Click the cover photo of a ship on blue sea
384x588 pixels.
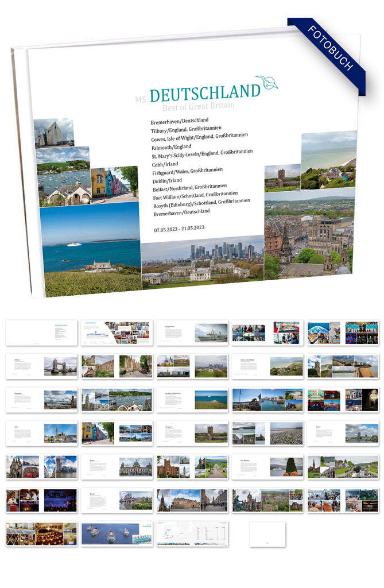(91, 249)
